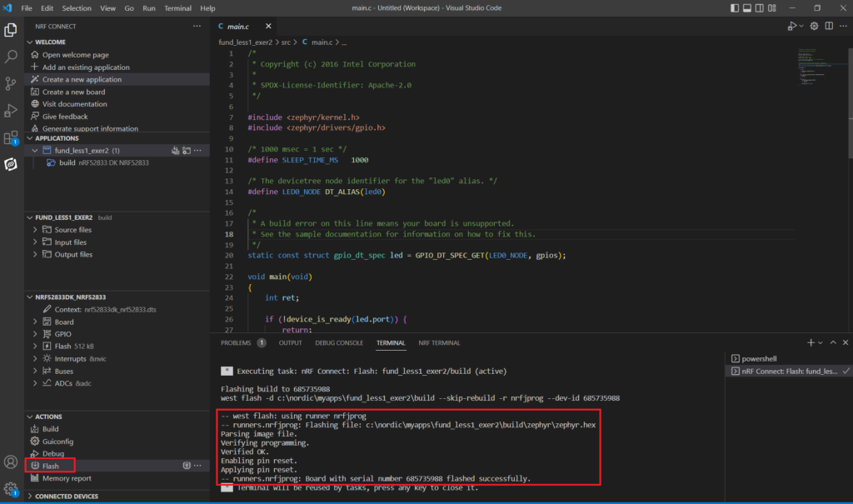Image resolution: width=853 pixels, height=504 pixels.
Task: Click add build configuration icon on fund_less1_exer2
Action: click(187, 150)
